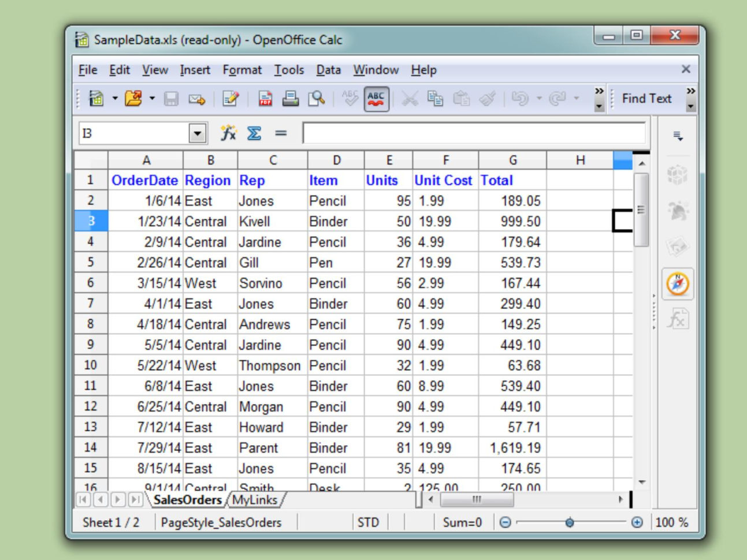Open the Name Box dropdown
Screen dimensions: 747x560
[197, 133]
